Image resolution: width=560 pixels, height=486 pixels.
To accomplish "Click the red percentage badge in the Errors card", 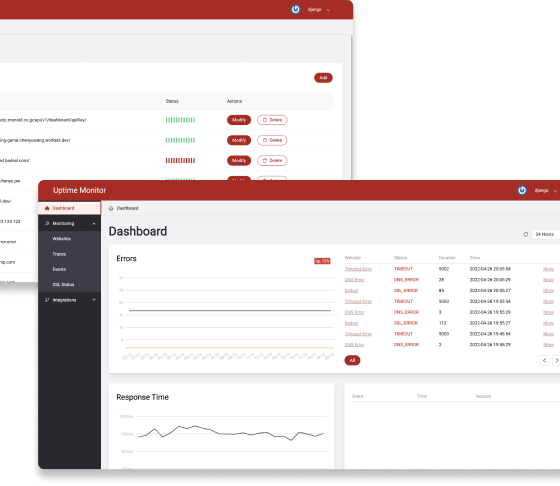I will click(322, 261).
